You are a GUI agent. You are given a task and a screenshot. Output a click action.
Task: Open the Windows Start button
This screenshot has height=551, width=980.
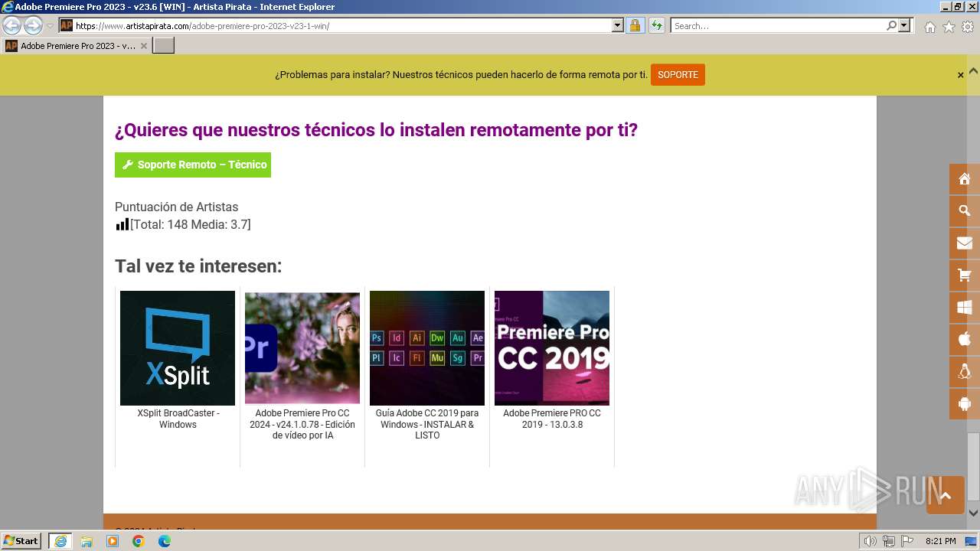[x=21, y=541]
